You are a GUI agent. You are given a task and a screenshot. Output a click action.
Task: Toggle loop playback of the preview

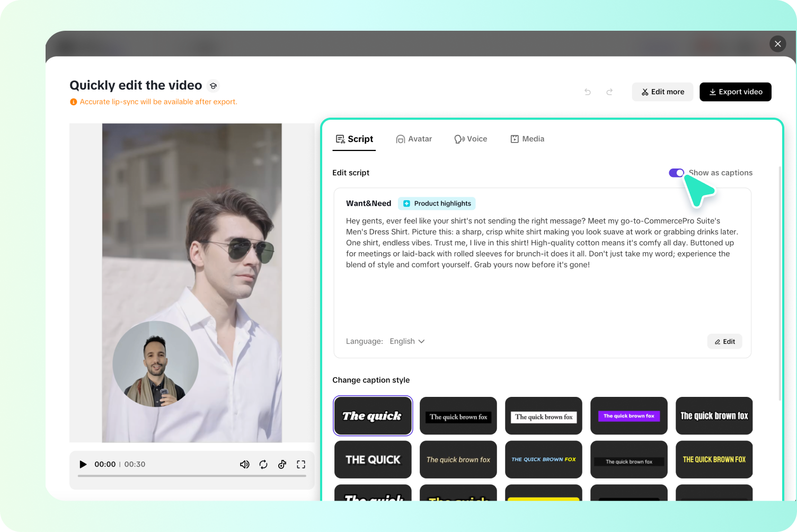(x=263, y=464)
